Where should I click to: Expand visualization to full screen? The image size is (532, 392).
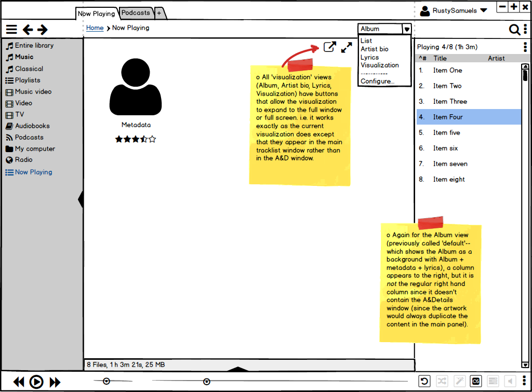[347, 47]
